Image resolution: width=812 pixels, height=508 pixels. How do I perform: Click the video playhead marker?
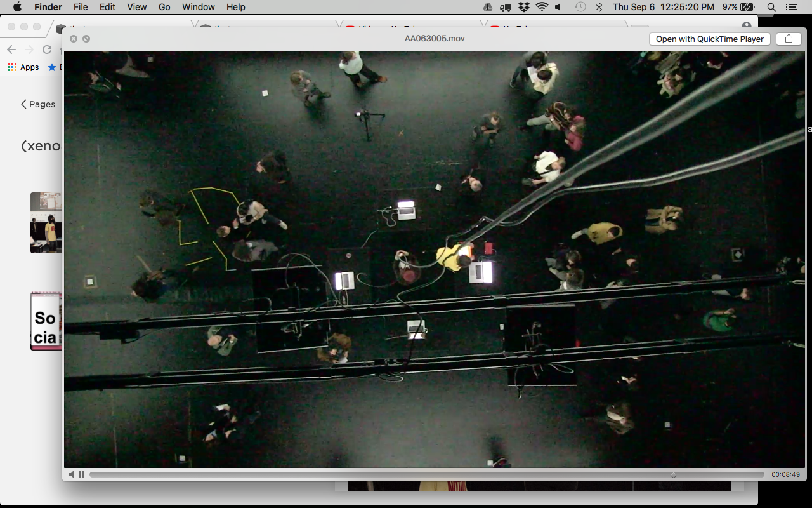(x=673, y=474)
